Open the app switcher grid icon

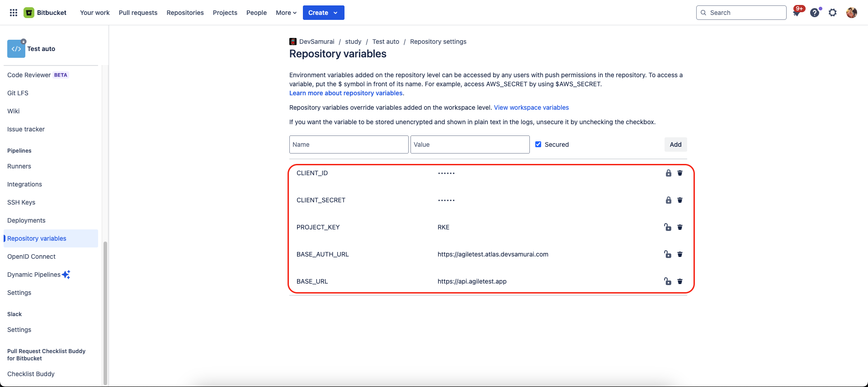click(14, 13)
